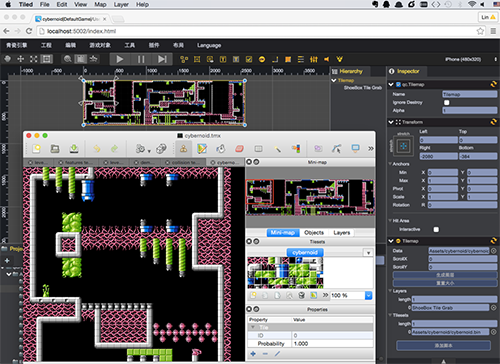Screen dimensions: 500x364
Task: Create a new map in Tiled toolbar
Action: pos(36,148)
